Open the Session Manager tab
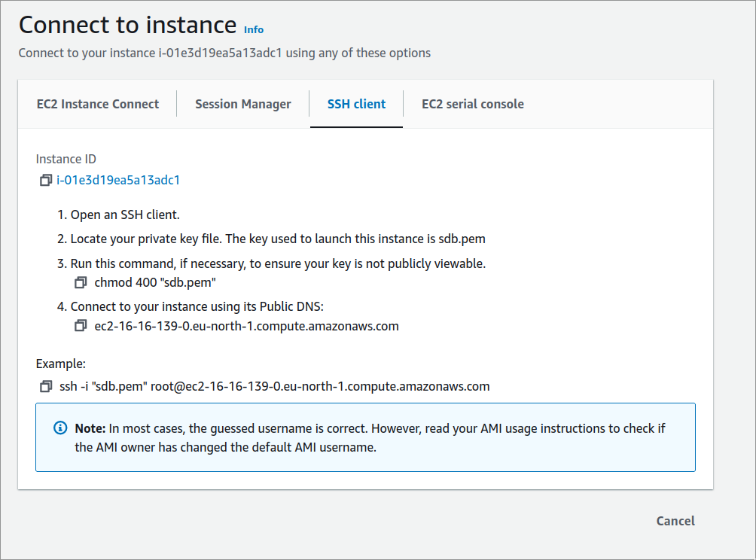The image size is (756, 560). 242,105
